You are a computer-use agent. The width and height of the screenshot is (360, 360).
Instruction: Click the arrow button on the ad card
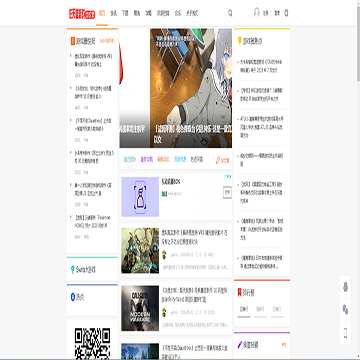pyautogui.click(x=227, y=192)
